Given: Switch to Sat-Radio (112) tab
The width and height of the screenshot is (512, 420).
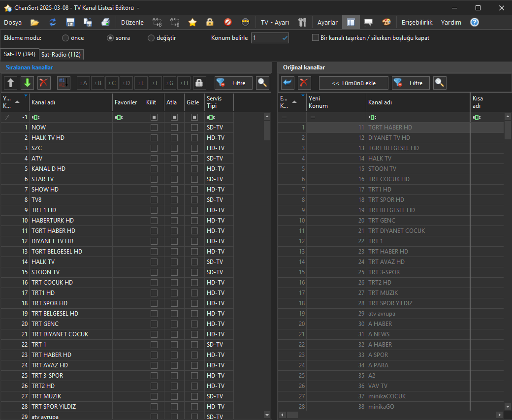Looking at the screenshot, I should (x=61, y=55).
